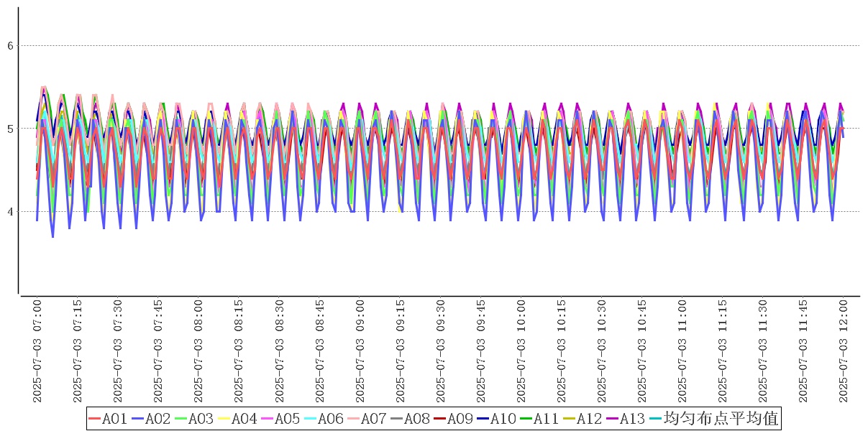The image size is (868, 431).
Task: Select the A13 legend entry
Action: tap(626, 419)
